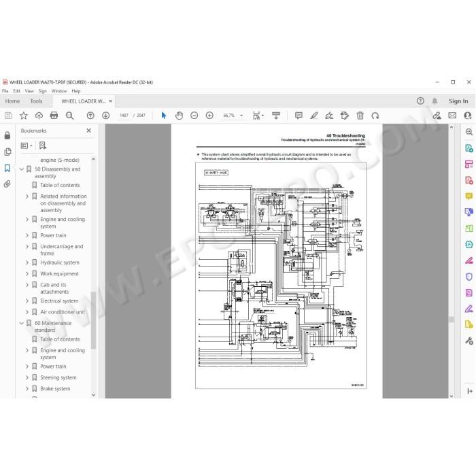The image size is (476, 476).
Task: Go to the next page with the down arrow
Action: [x=105, y=116]
